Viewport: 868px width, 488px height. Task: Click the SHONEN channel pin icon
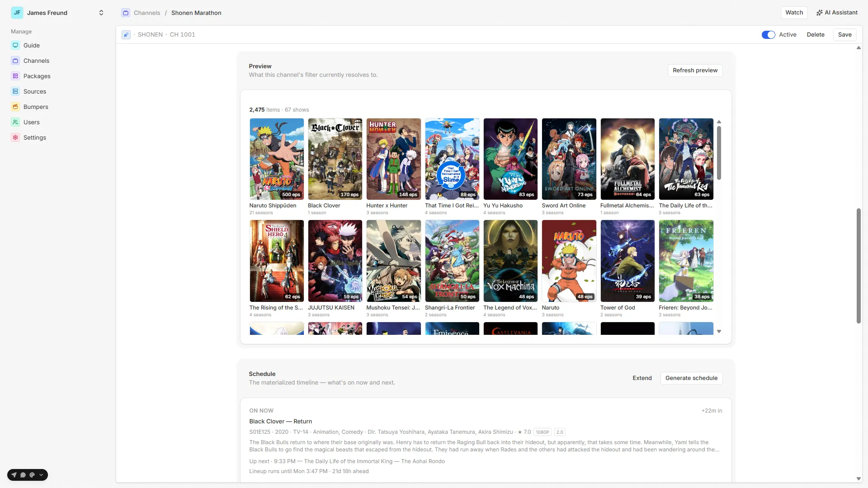(126, 35)
